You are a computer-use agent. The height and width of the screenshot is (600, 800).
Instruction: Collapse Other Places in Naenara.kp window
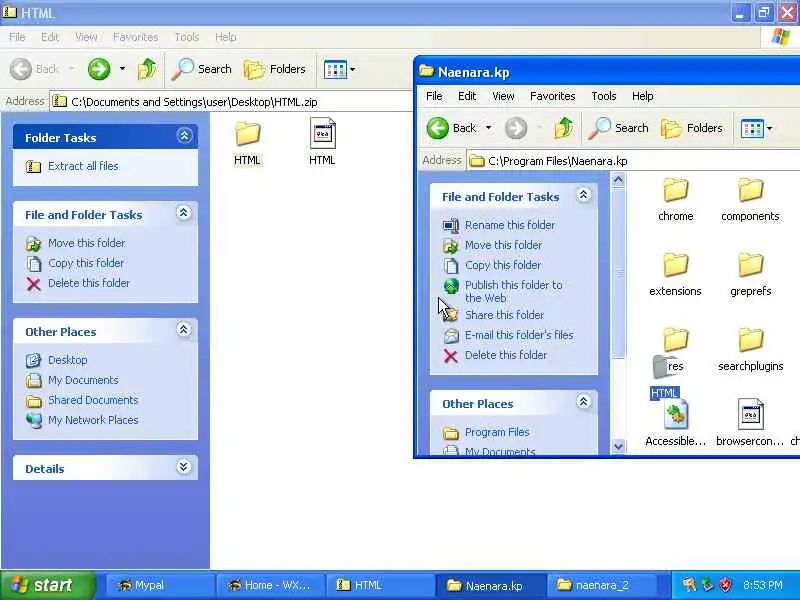(584, 402)
